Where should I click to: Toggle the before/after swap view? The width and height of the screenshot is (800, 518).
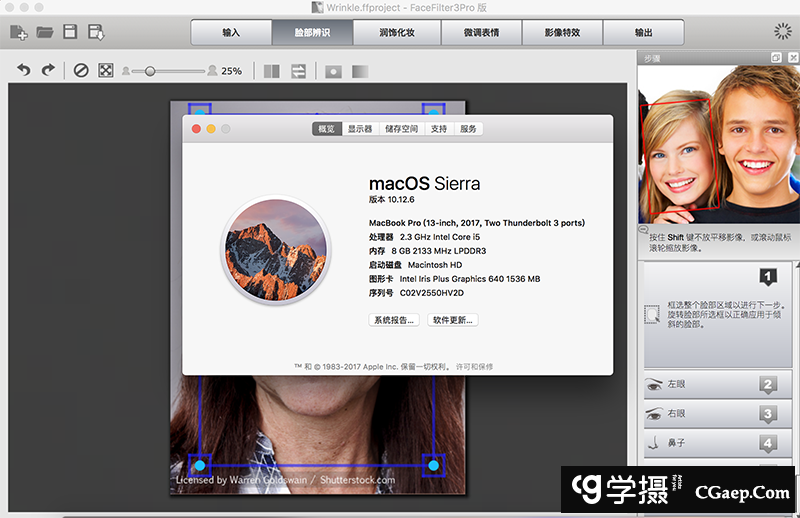click(x=298, y=71)
